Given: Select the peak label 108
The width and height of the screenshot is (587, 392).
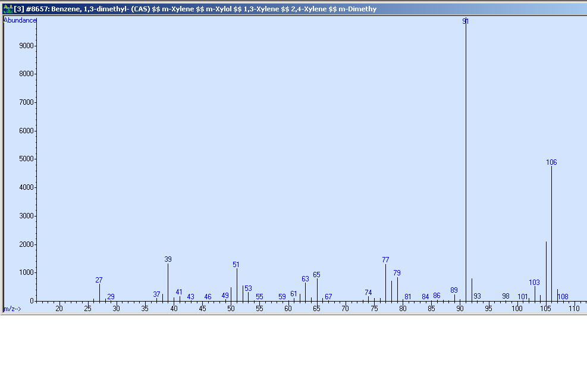Looking at the screenshot, I should [563, 297].
